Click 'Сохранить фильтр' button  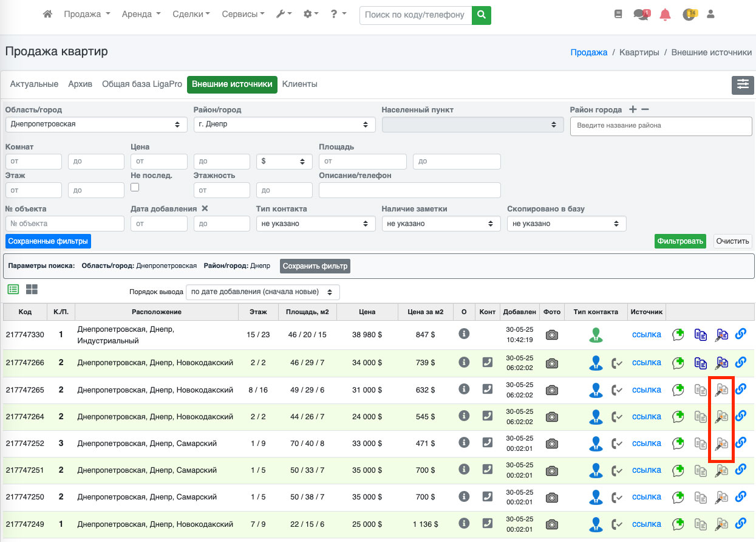click(315, 266)
